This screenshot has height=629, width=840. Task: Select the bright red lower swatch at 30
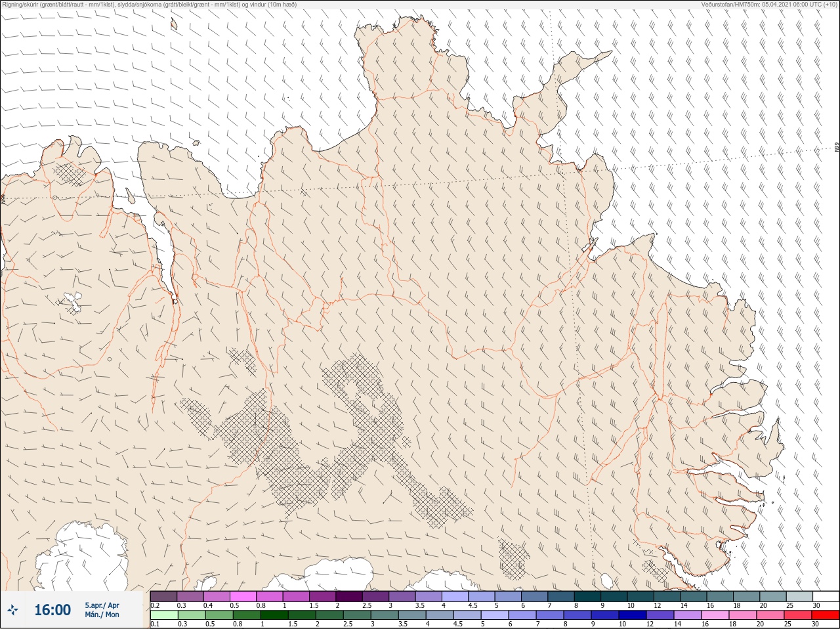(826, 615)
